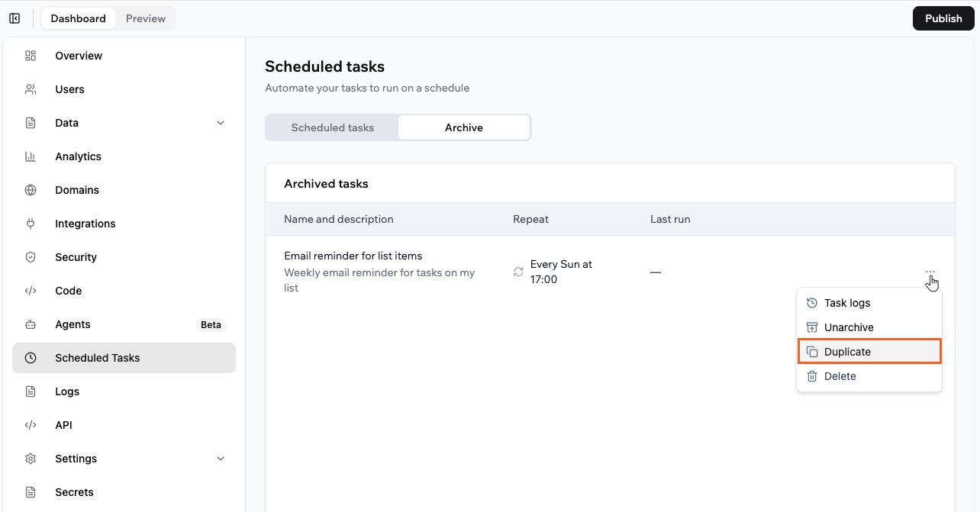Screen dimensions: 980x512
Task: Expand the Data section chevron
Action: [x=221, y=122]
